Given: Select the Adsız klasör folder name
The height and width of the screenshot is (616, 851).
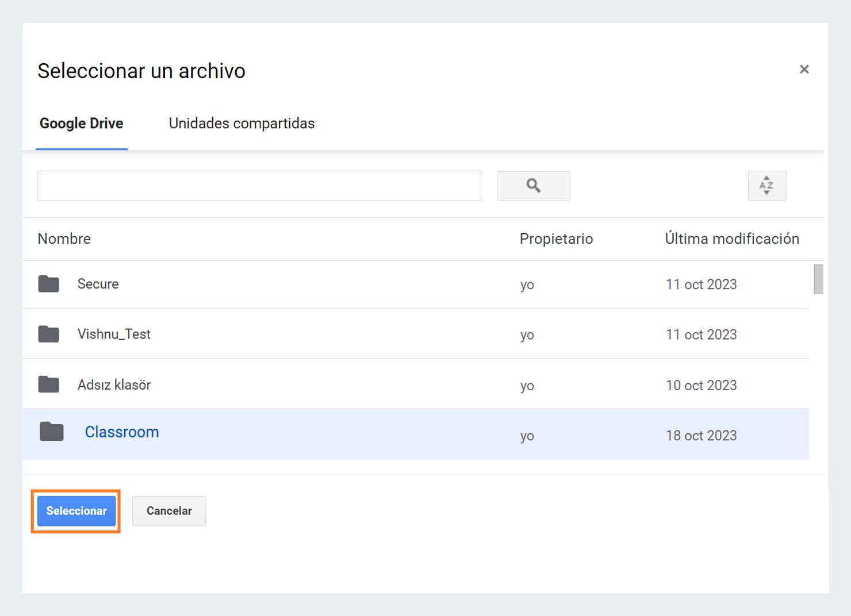Looking at the screenshot, I should [114, 384].
